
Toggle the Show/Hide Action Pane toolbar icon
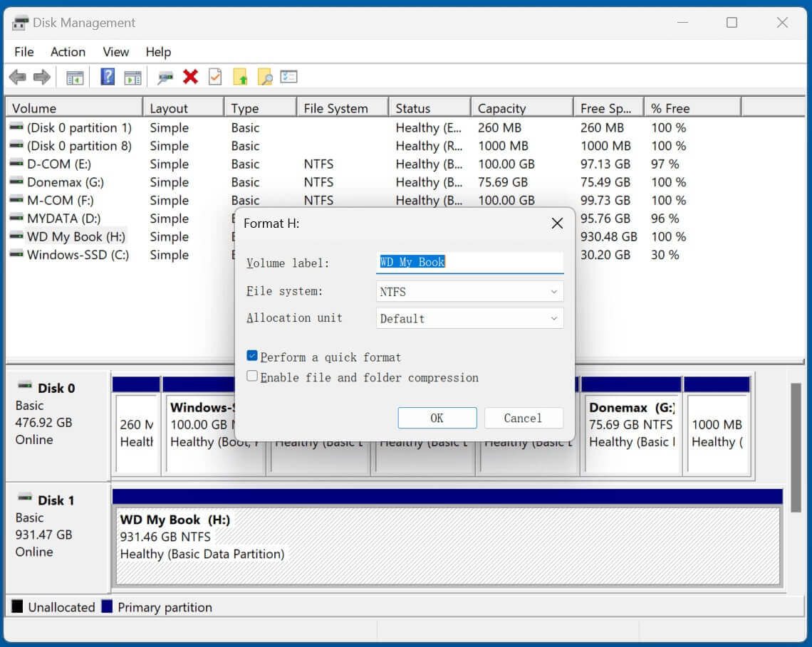point(132,77)
